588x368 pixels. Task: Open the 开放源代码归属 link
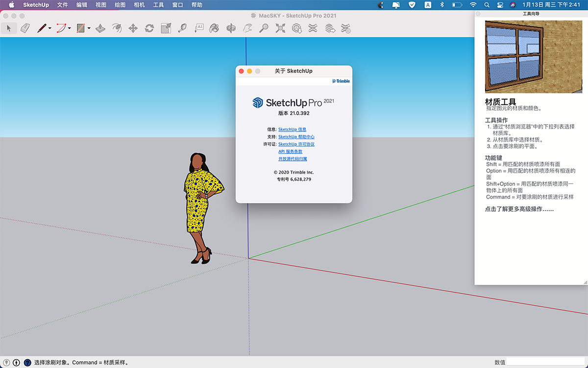click(293, 159)
